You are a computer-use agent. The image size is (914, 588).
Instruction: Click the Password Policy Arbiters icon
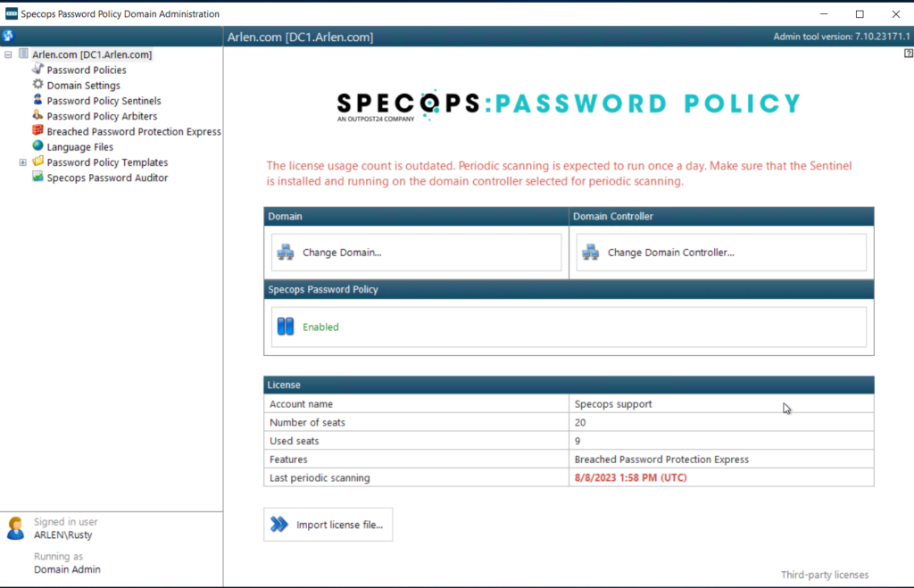(x=37, y=115)
